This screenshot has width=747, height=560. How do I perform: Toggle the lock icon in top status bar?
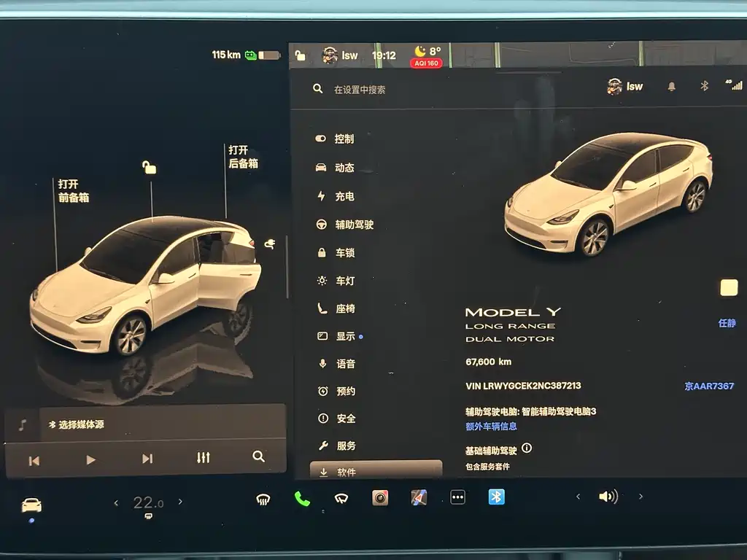(300, 55)
